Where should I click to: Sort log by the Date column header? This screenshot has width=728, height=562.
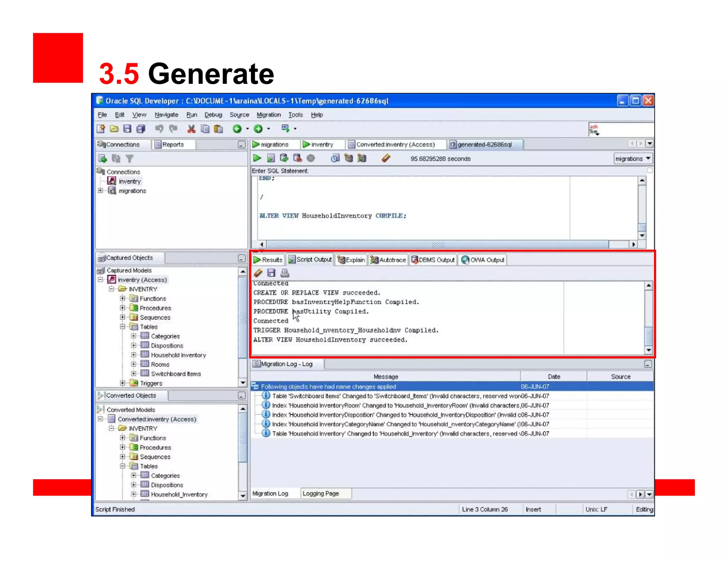(x=553, y=377)
